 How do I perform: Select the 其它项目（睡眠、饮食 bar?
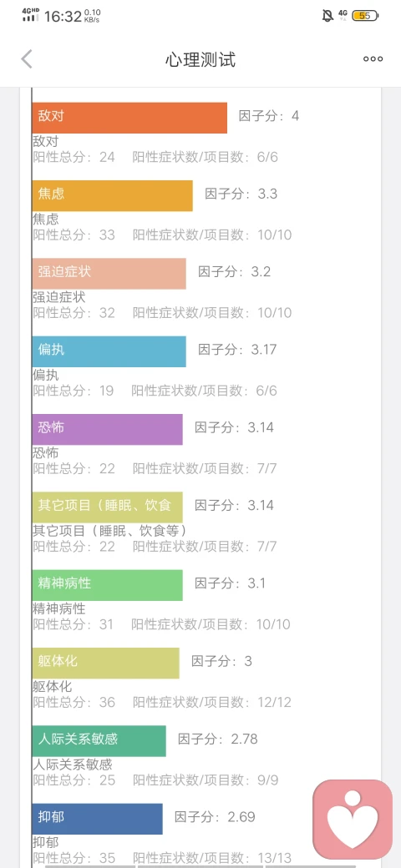(x=108, y=507)
